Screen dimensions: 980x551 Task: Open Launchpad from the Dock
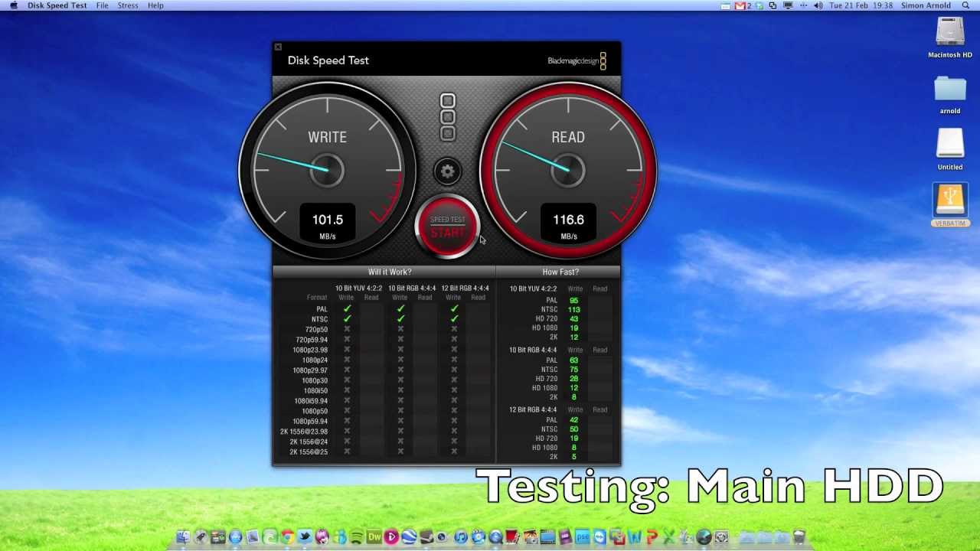[200, 537]
